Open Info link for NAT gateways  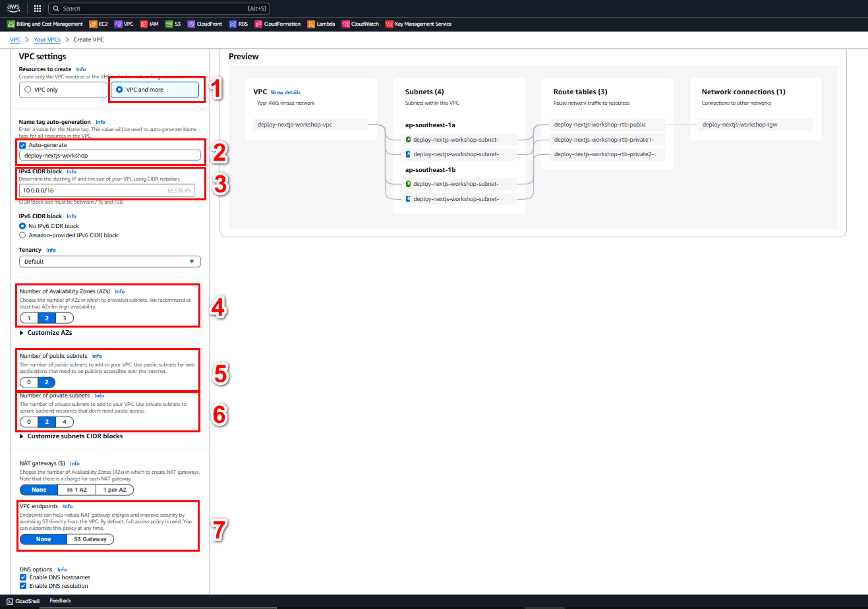(74, 463)
